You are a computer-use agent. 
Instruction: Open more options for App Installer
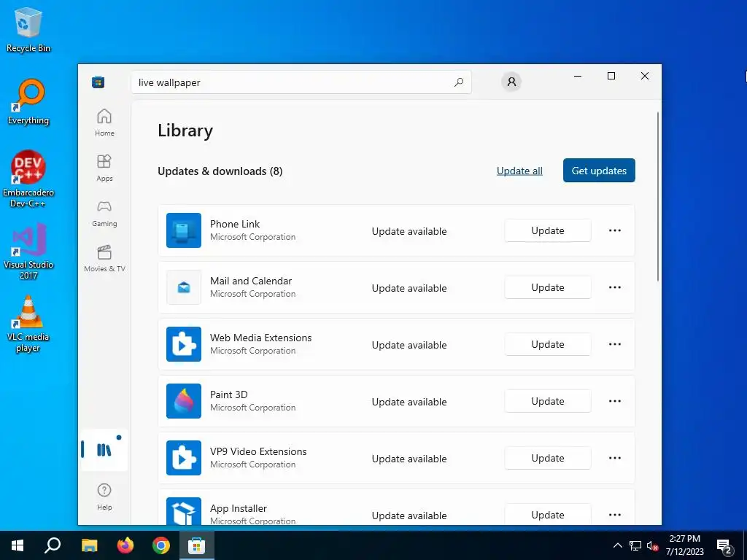tap(614, 515)
